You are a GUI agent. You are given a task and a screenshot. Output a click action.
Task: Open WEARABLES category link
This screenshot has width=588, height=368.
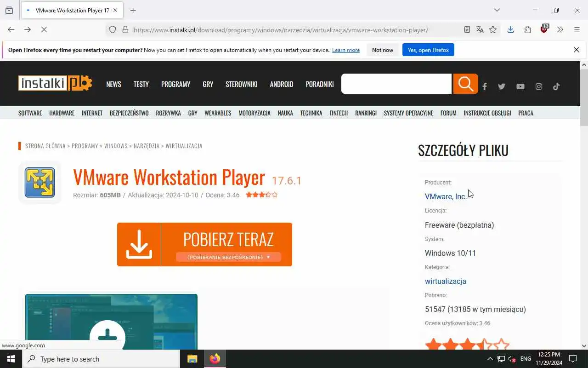218,113
